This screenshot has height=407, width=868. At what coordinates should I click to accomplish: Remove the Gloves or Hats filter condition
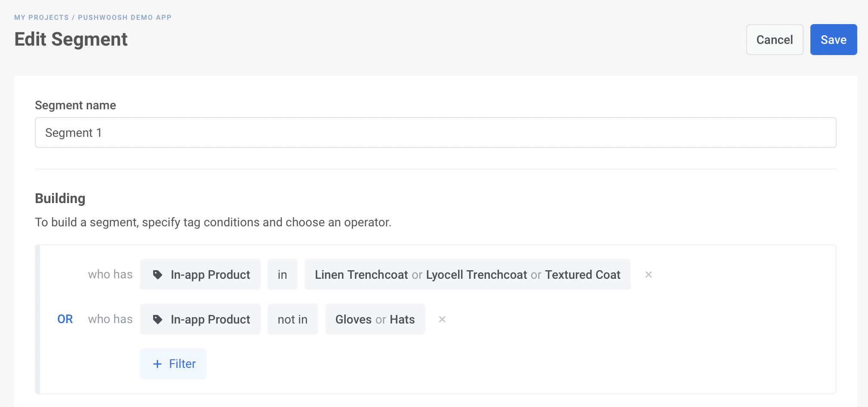tap(442, 319)
